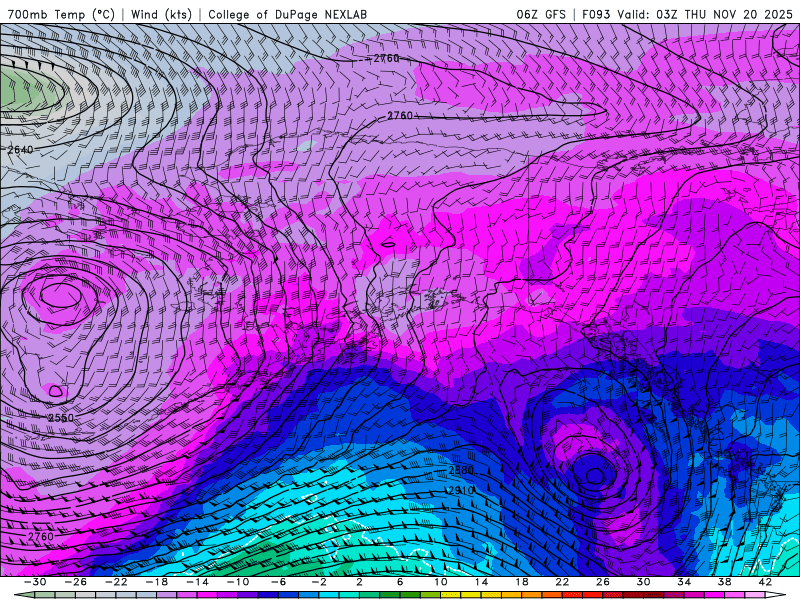Click the -14 legend value
800x600 pixels.
point(197,582)
